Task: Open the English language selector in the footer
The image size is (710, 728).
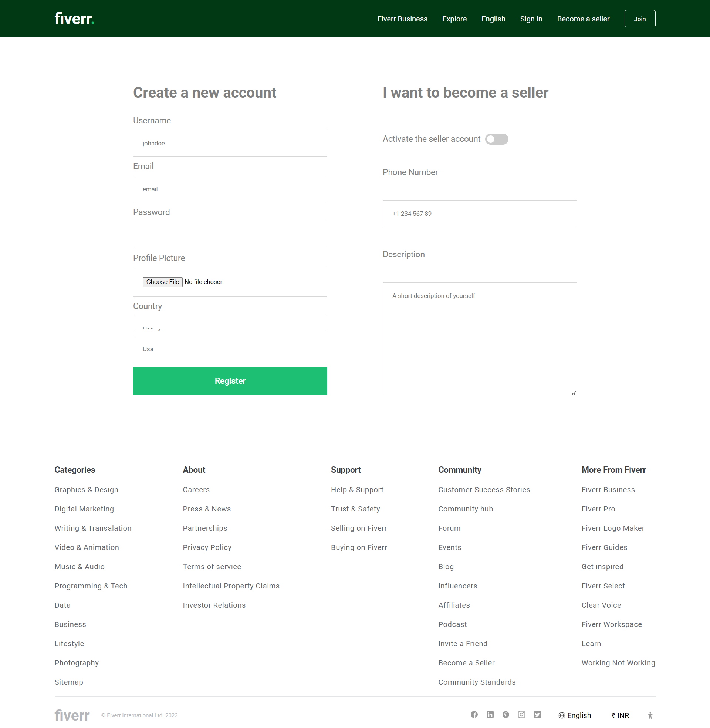Action: (x=578, y=715)
